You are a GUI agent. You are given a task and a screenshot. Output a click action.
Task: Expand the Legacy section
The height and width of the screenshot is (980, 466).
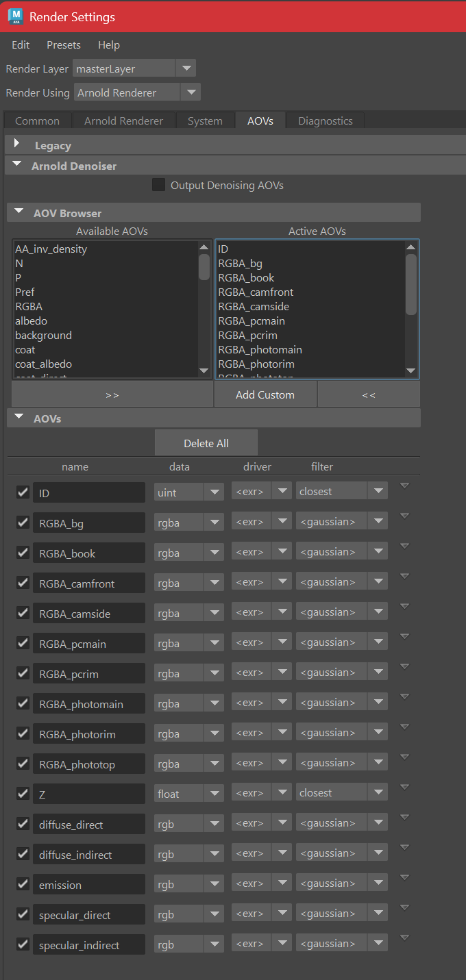click(17, 145)
